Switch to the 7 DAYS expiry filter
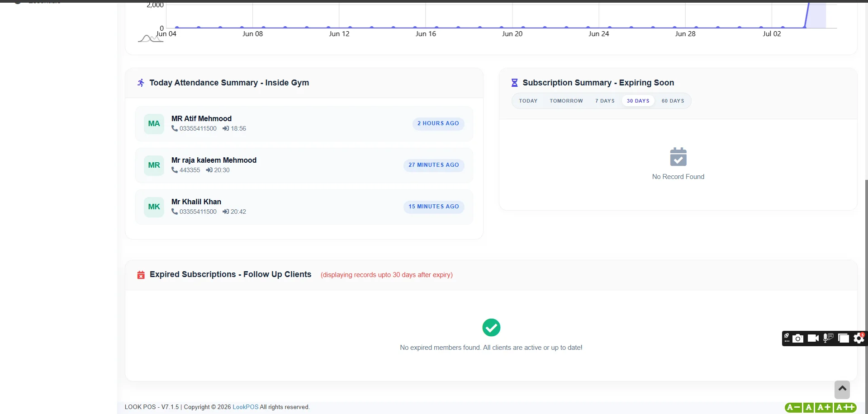868x414 pixels. pos(605,101)
